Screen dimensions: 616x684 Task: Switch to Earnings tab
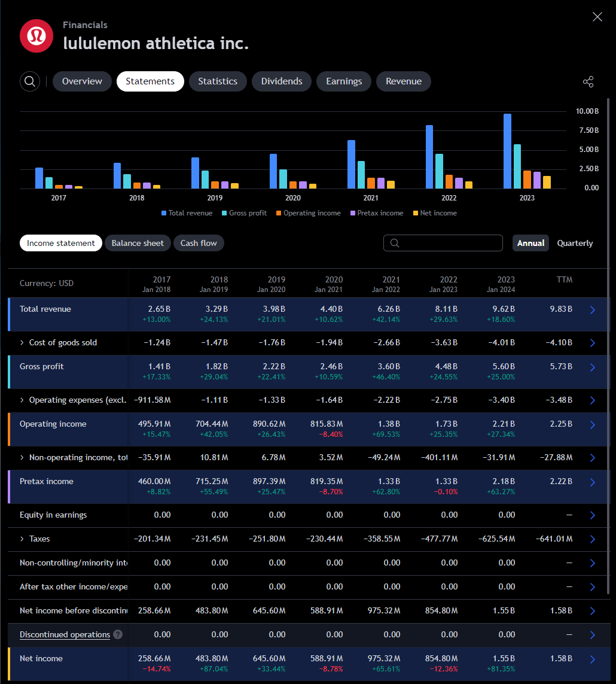(344, 81)
